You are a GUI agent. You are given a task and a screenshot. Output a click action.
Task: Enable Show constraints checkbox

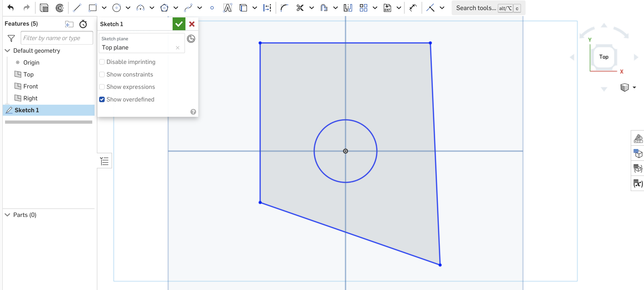102,74
